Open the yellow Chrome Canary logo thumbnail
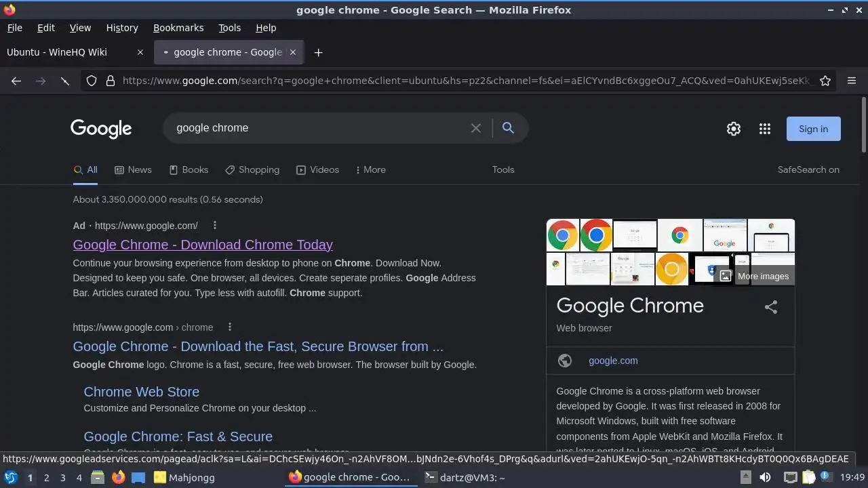Image resolution: width=868 pixels, height=488 pixels. tap(672, 269)
